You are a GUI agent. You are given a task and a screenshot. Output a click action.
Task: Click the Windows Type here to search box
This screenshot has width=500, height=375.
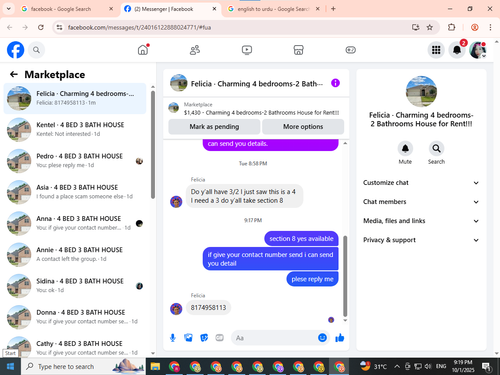(83, 367)
